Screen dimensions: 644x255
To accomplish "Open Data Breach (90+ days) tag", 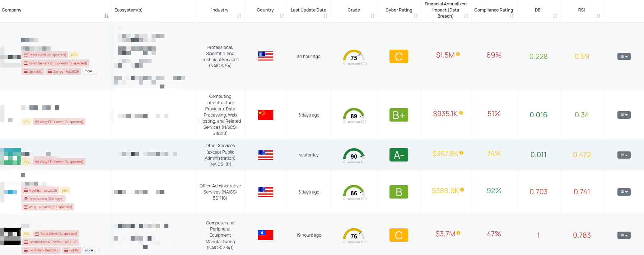I will point(43,199).
